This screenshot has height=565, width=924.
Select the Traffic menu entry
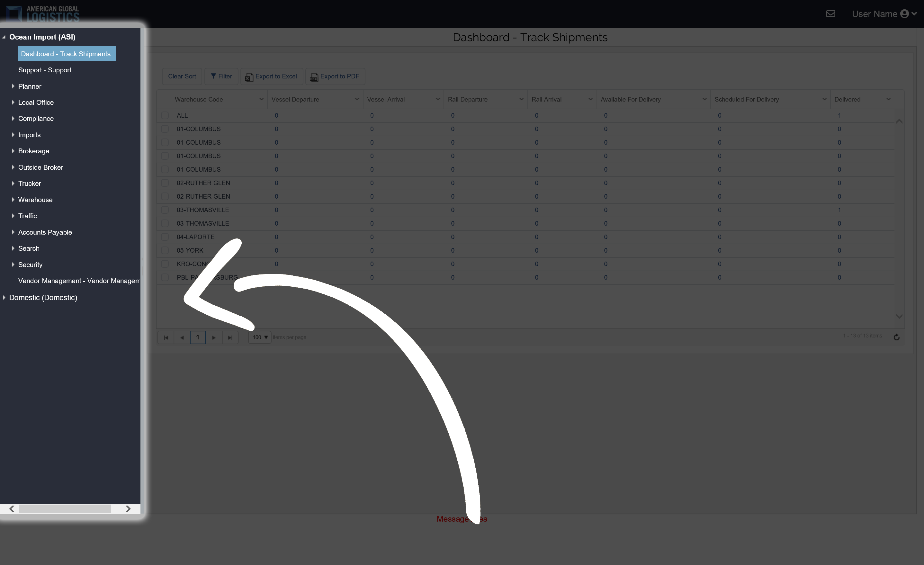[x=27, y=216]
